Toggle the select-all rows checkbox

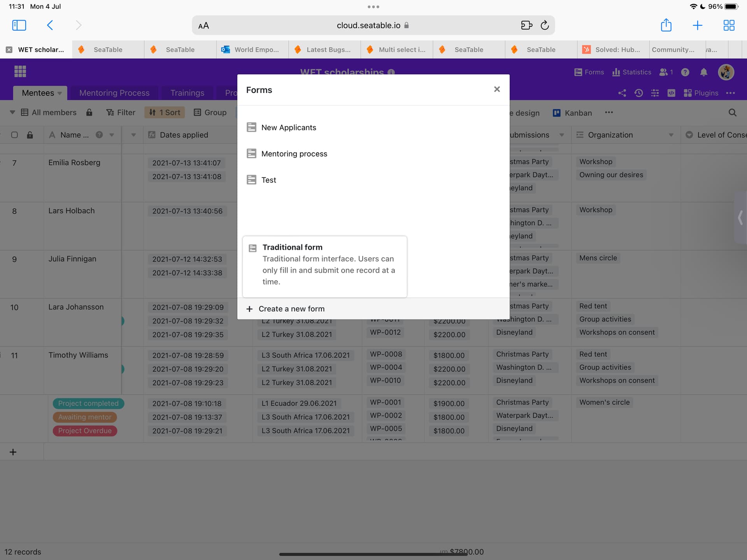click(14, 135)
